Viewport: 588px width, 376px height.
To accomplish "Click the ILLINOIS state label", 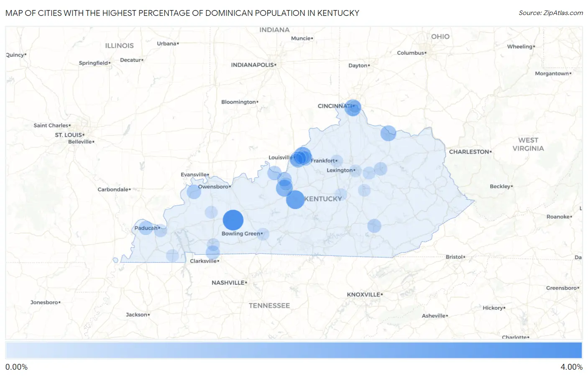I will point(119,46).
